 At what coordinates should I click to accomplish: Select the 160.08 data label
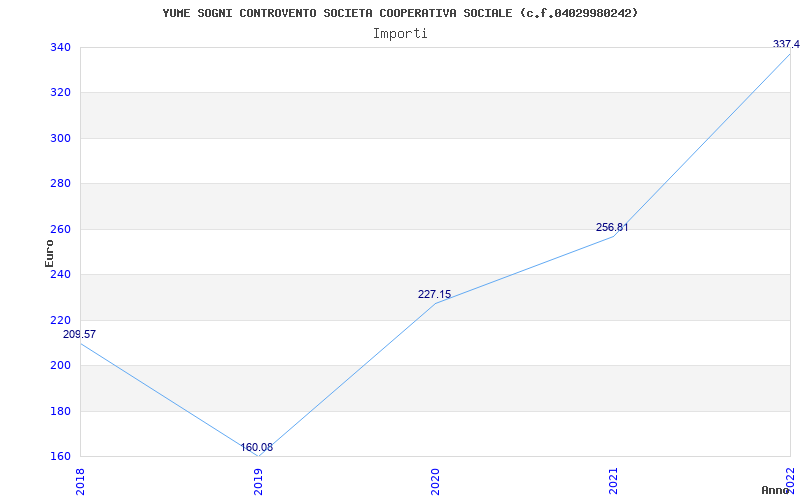coord(257,447)
